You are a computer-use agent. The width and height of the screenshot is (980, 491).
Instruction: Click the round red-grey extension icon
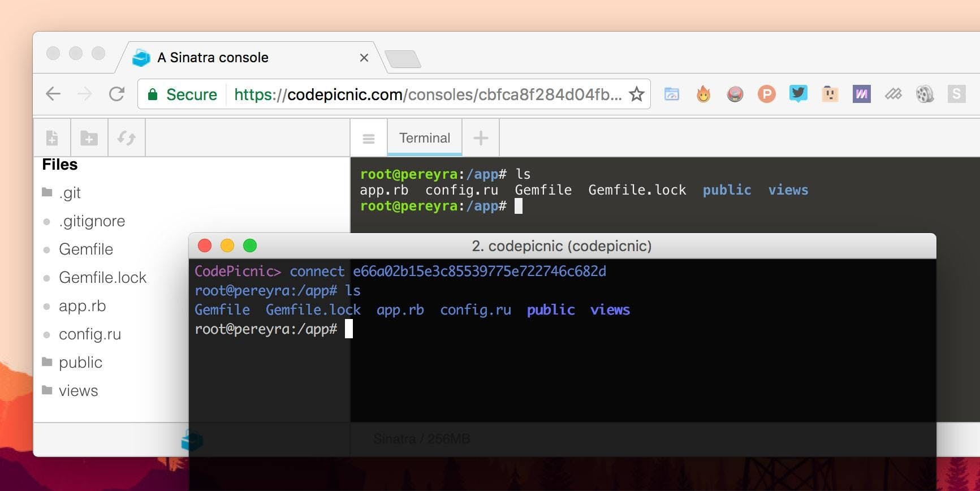[735, 94]
